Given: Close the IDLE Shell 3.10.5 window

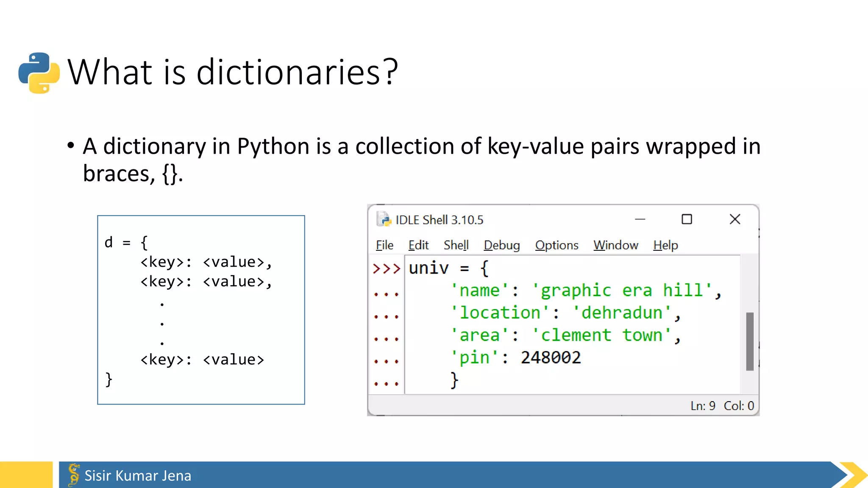Looking at the screenshot, I should click(735, 219).
